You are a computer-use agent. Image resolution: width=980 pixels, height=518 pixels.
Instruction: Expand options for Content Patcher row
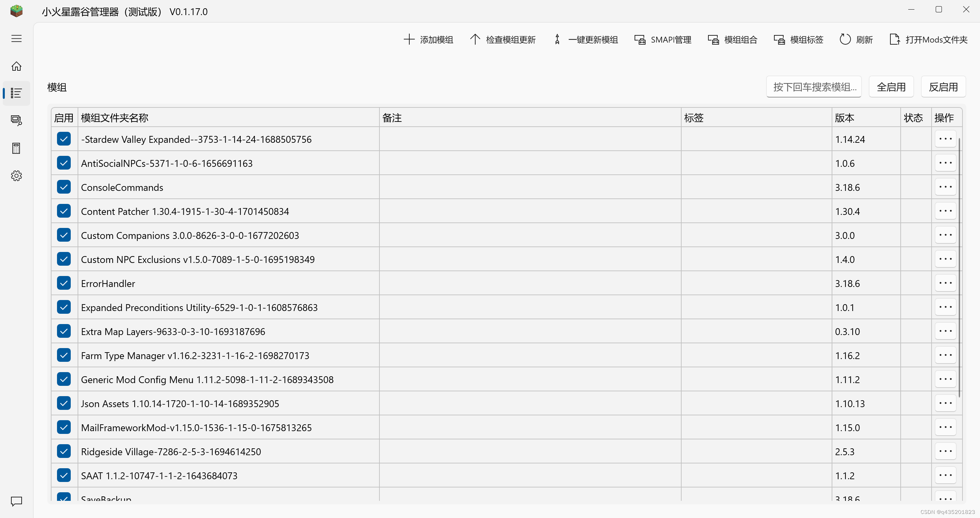(945, 211)
